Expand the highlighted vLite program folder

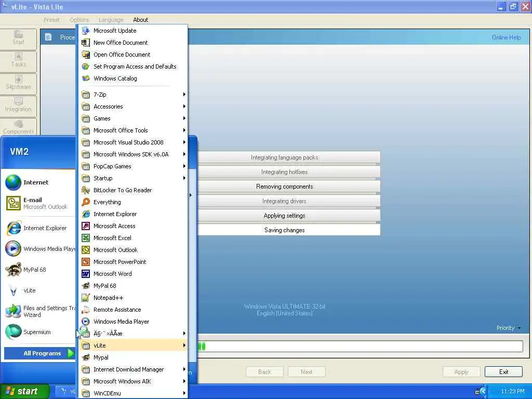[132, 345]
